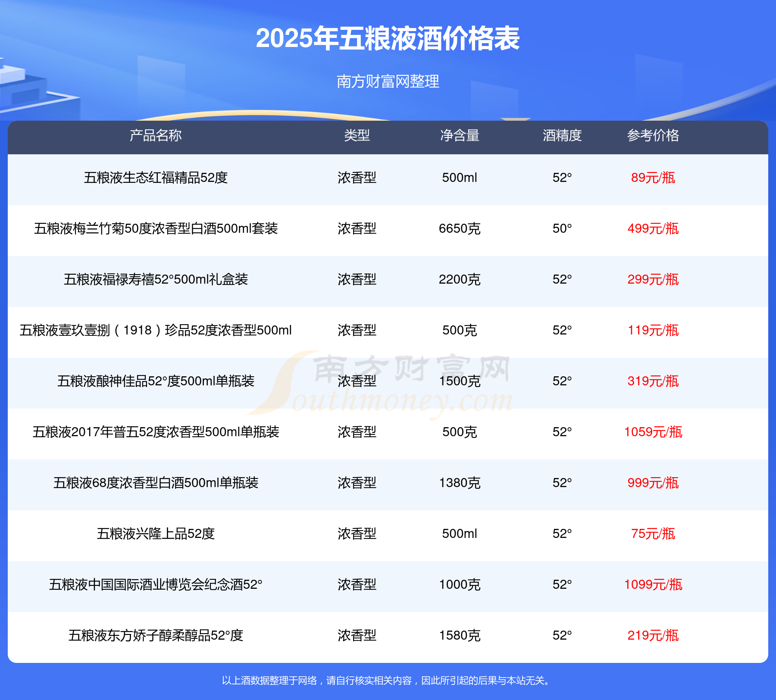Pick "浓香型" in the 东方娇子 row
The image size is (776, 700).
(x=357, y=635)
